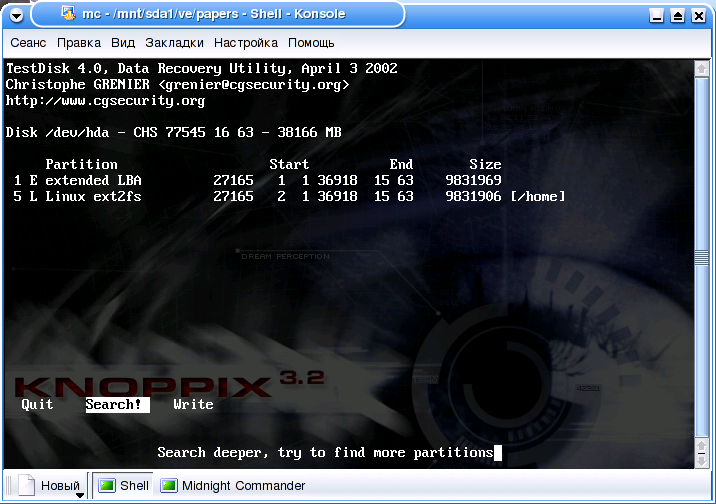Click the terminal scrollbar down arrow
This screenshot has height=504, width=716.
[x=701, y=460]
